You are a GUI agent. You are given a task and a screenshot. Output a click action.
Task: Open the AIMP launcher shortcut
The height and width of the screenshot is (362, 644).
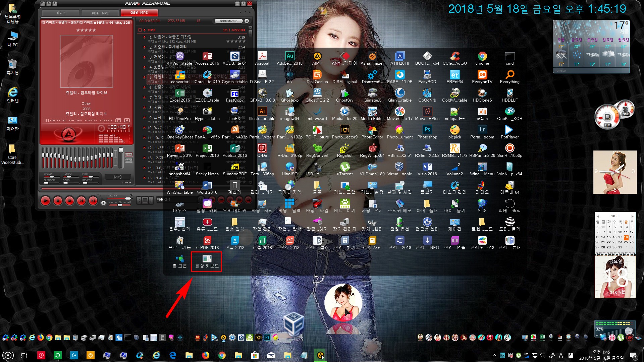317,59
